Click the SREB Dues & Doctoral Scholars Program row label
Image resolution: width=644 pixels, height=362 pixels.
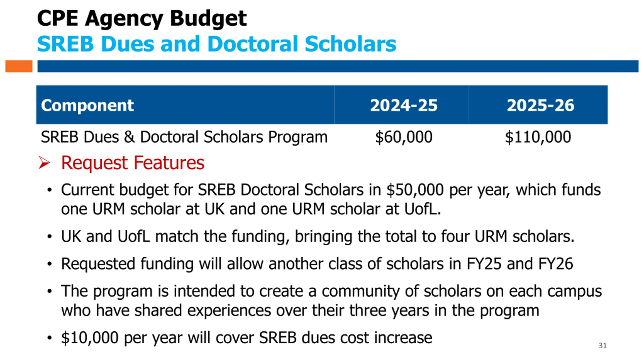184,137
